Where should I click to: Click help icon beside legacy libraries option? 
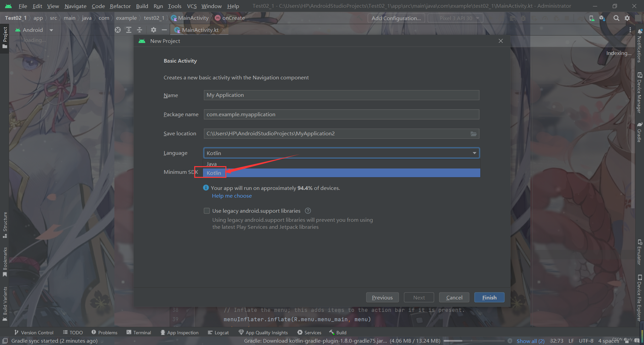point(308,211)
